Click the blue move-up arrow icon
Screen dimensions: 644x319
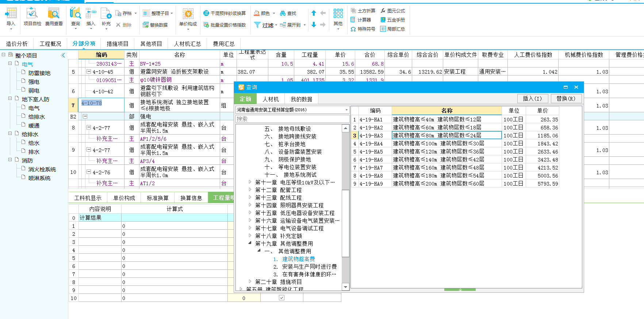[x=314, y=13]
